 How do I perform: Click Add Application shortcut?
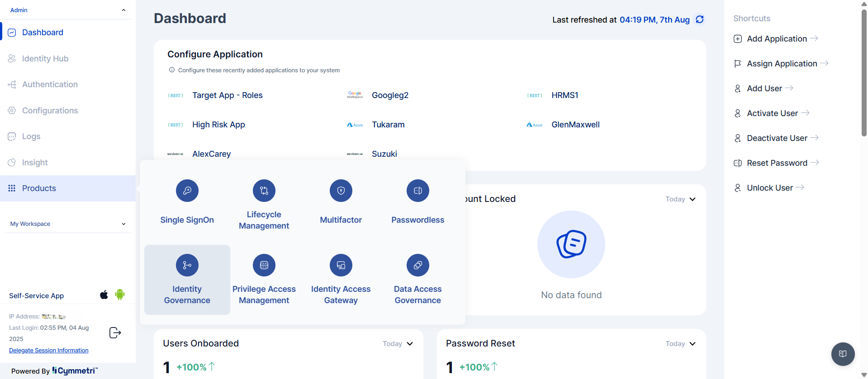777,39
